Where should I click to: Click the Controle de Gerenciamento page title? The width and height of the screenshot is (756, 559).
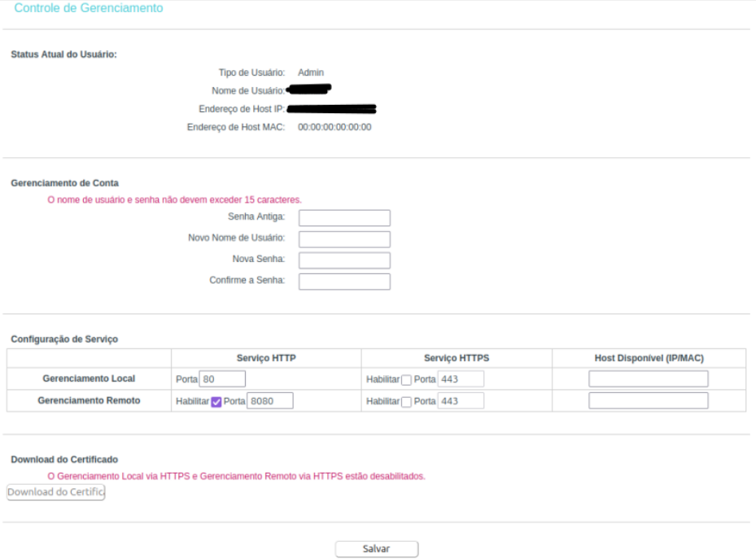[x=89, y=8]
